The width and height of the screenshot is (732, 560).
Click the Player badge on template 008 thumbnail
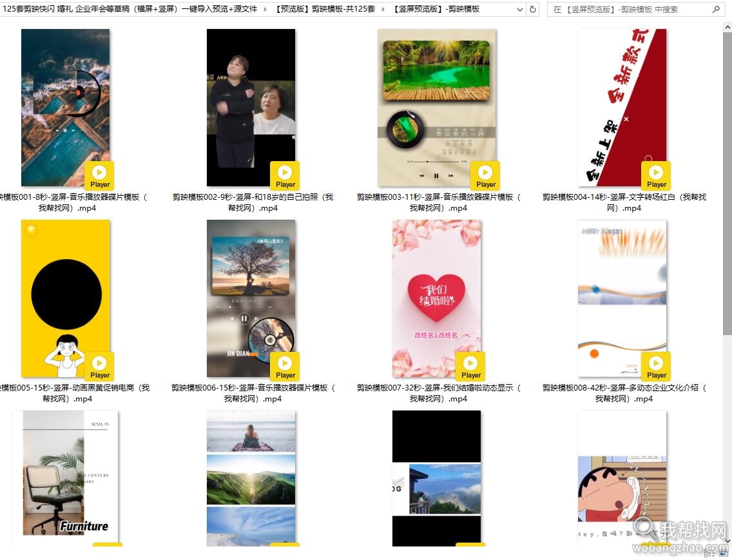click(x=657, y=367)
